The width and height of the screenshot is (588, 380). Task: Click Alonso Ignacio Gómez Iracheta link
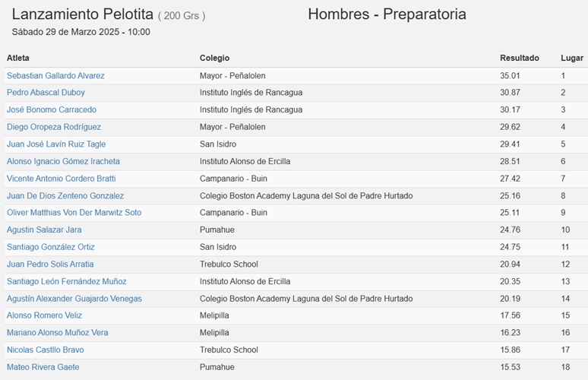coord(63,162)
